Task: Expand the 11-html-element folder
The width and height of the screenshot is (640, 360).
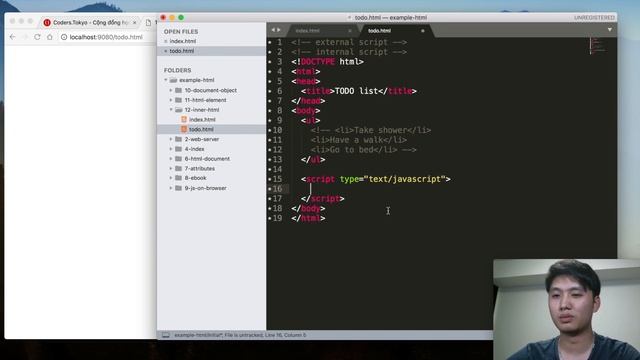Action: 171,100
